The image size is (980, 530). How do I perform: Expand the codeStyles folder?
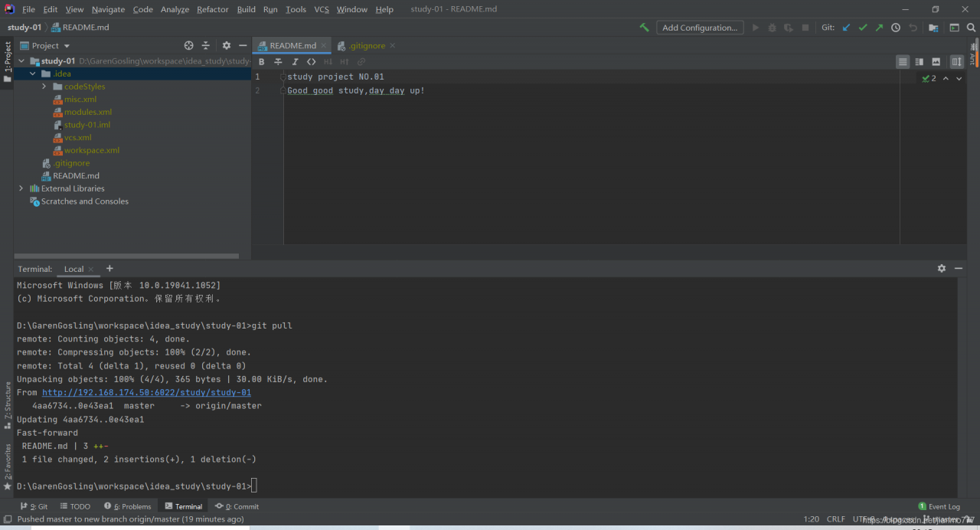[44, 87]
